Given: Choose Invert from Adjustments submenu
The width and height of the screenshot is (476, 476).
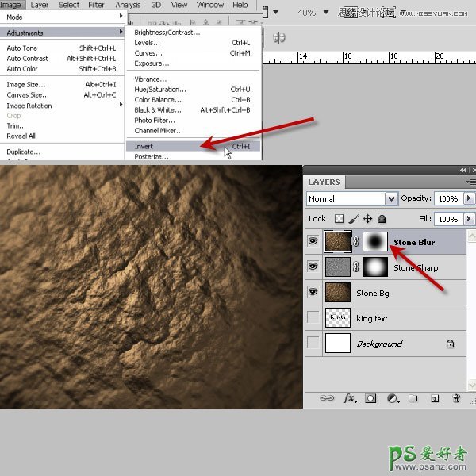Looking at the screenshot, I should pos(144,147).
